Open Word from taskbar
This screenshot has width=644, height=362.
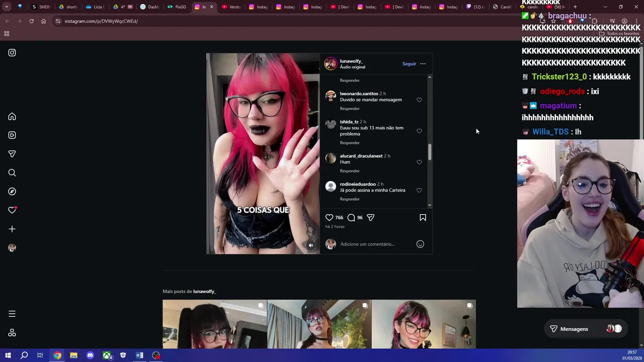[139, 355]
